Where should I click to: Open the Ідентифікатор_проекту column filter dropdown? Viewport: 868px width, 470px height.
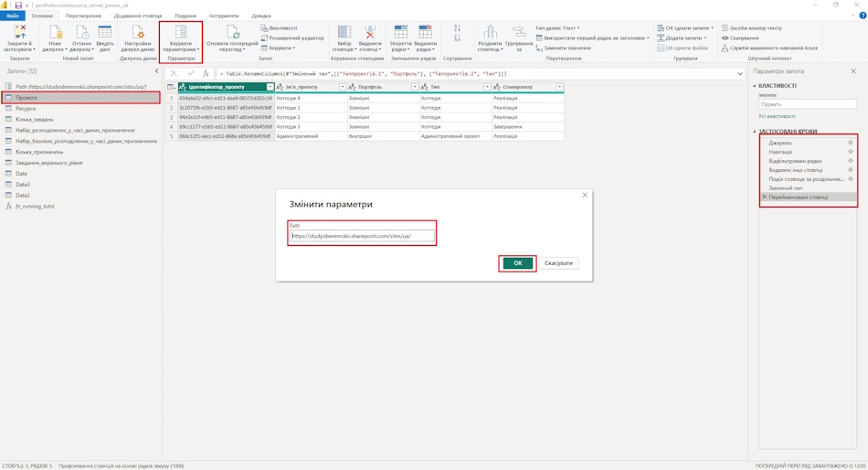pyautogui.click(x=270, y=87)
